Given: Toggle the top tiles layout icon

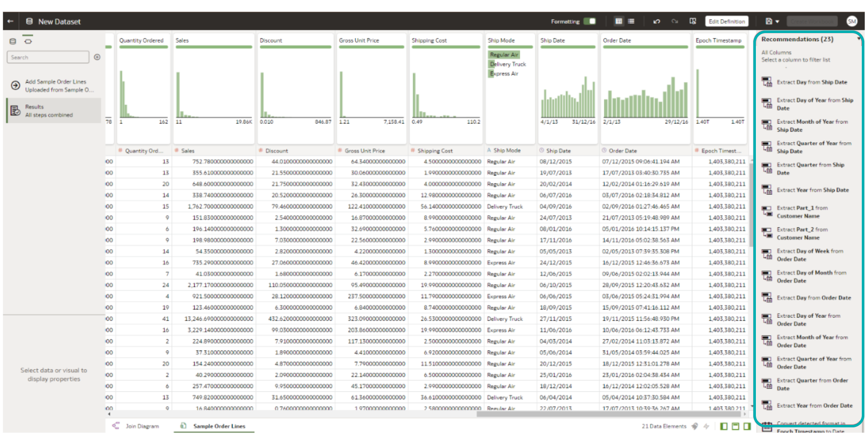Looking at the screenshot, I should [736, 426].
